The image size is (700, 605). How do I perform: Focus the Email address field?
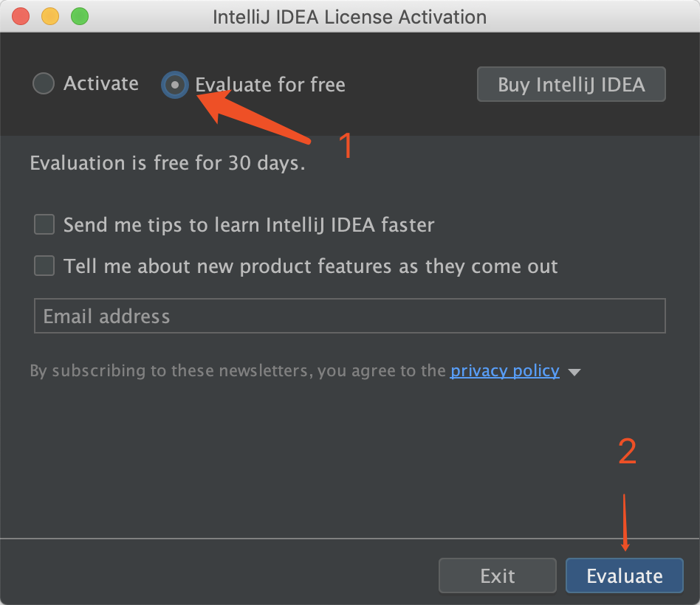pos(349,316)
